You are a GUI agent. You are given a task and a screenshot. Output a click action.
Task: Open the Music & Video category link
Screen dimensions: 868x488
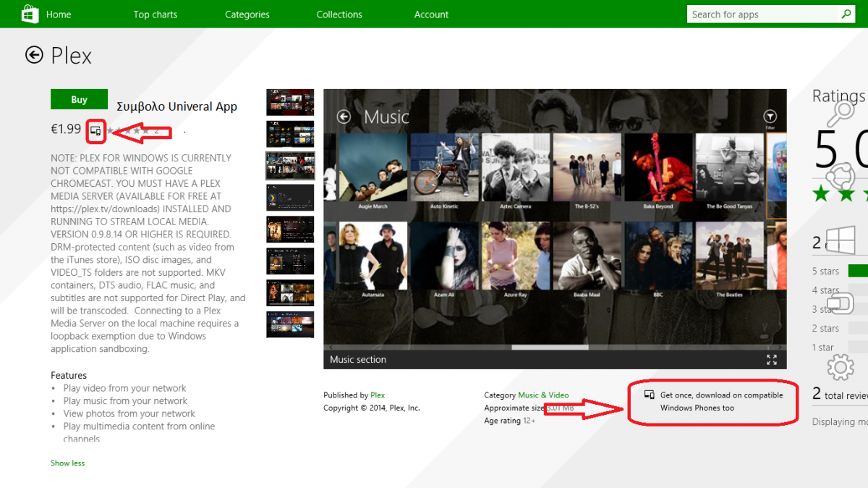pyautogui.click(x=543, y=395)
